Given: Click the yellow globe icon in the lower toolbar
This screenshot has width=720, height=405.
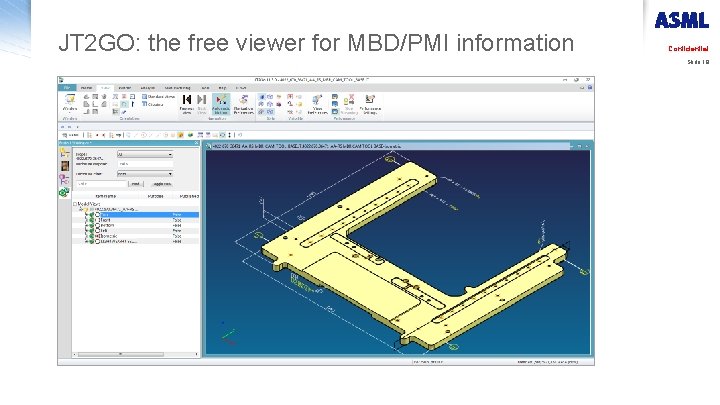Looking at the screenshot, I should [180, 135].
